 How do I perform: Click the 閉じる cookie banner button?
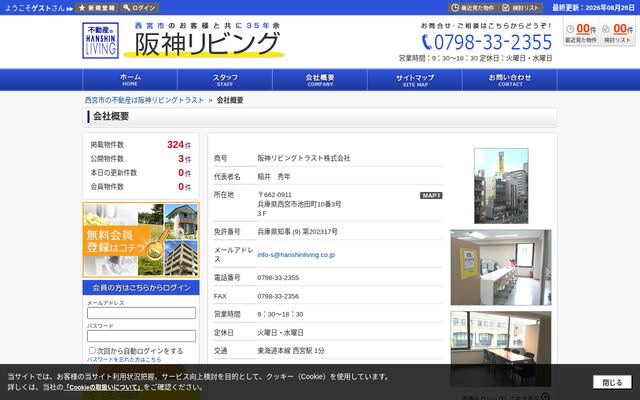[612, 382]
